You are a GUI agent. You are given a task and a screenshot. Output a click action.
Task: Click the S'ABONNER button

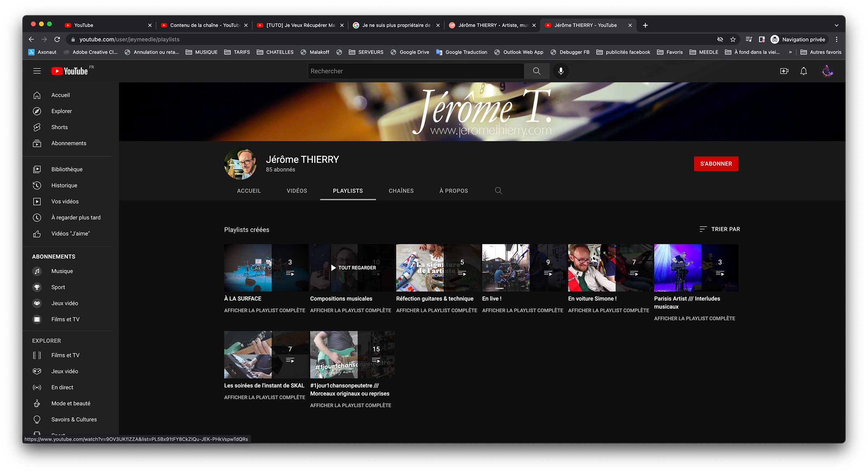716,164
